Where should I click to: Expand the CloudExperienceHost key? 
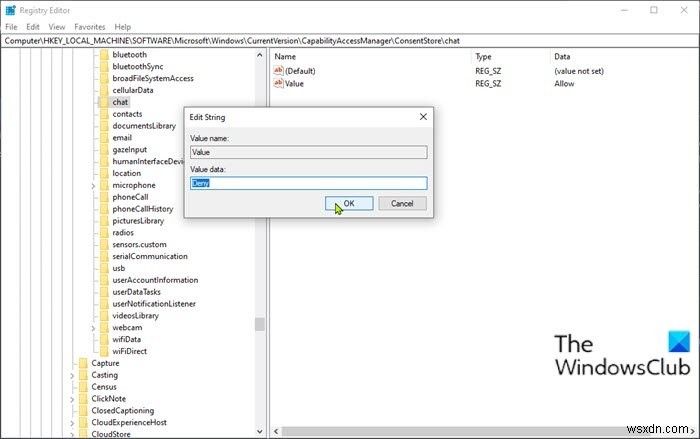72,422
